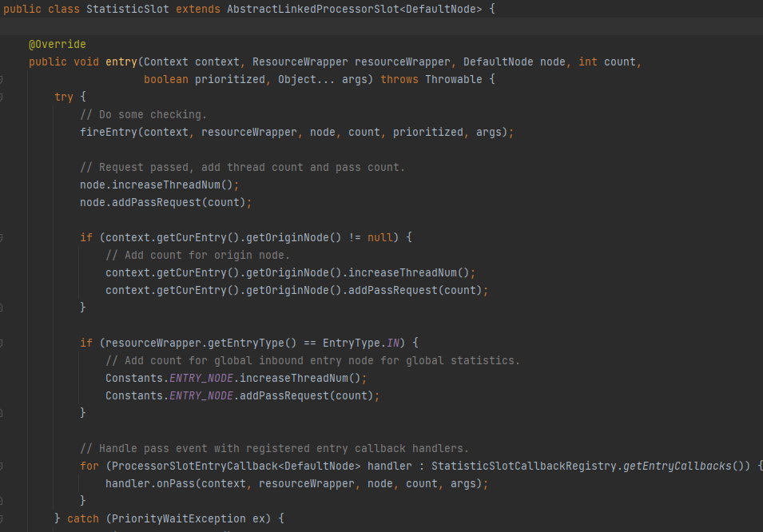763x532 pixels.
Task: Select the IN constant after EntryType
Action: click(395, 343)
